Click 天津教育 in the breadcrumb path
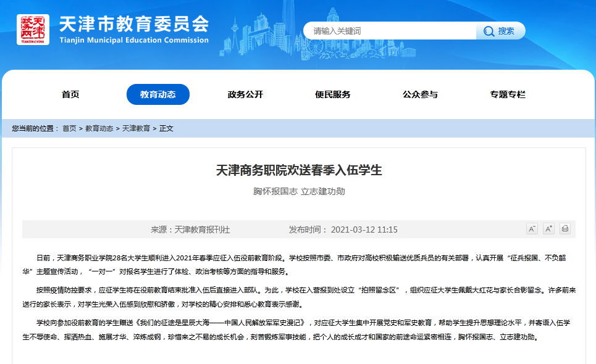The height and width of the screenshot is (364, 596). click(x=136, y=128)
